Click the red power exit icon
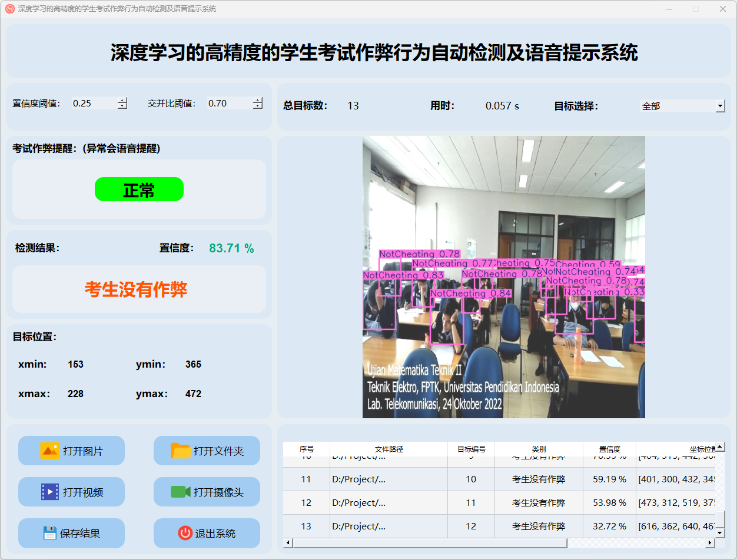Screen dimensions: 737x560 click(185, 533)
